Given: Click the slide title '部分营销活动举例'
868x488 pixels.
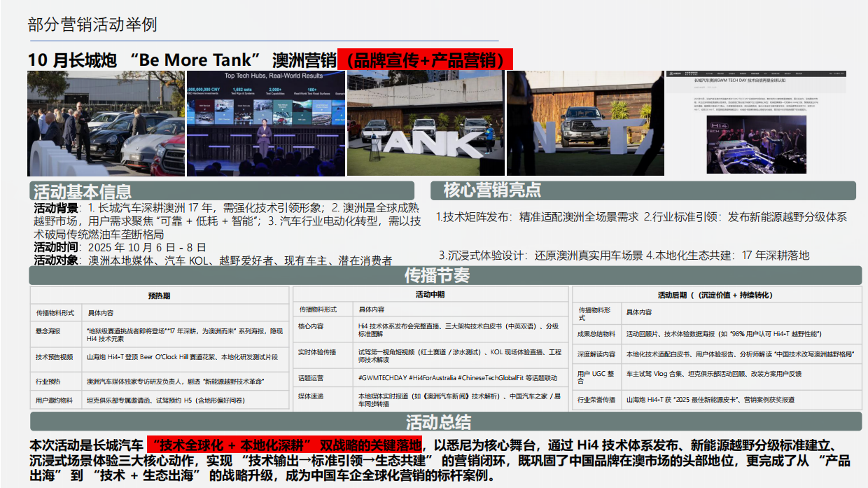Looking at the screenshot, I should click(x=92, y=25).
